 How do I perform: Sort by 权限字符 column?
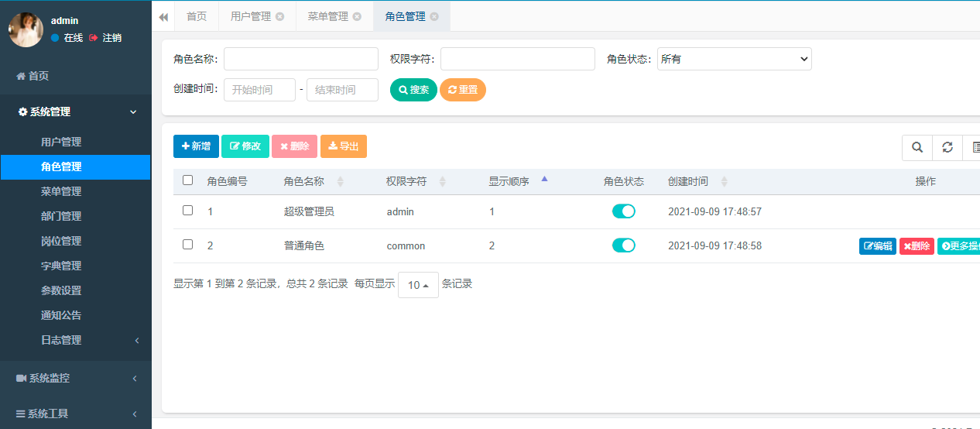(416, 181)
